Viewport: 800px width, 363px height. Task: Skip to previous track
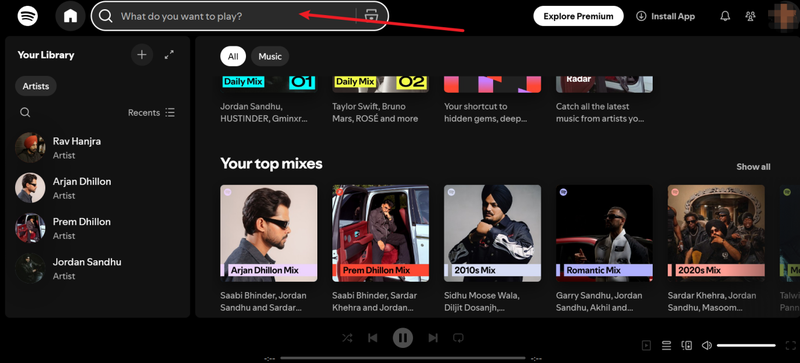(x=372, y=337)
